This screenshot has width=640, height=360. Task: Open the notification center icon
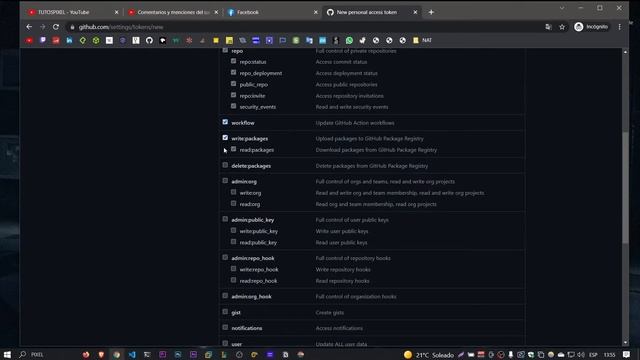[x=627, y=355]
